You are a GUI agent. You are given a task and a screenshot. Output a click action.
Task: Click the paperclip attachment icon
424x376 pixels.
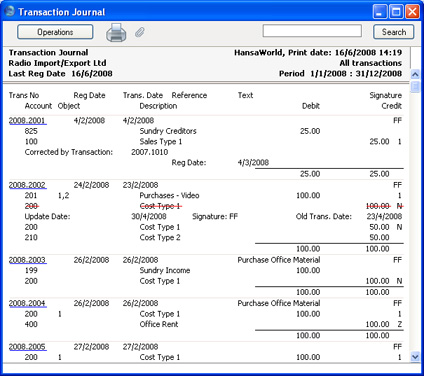[140, 32]
